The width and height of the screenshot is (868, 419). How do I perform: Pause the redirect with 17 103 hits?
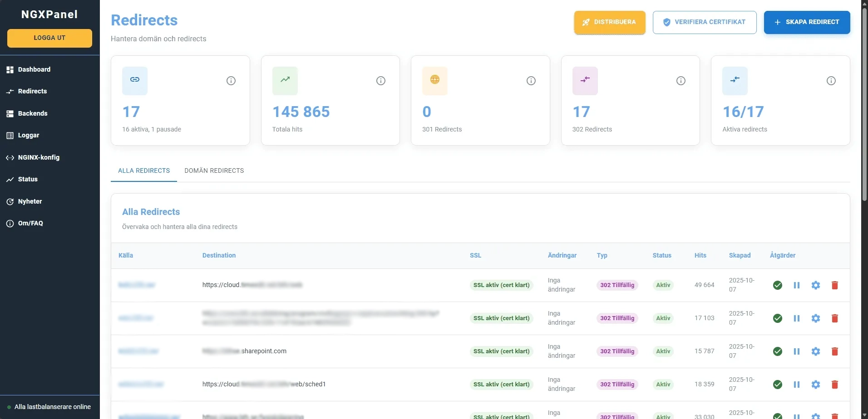[797, 318]
